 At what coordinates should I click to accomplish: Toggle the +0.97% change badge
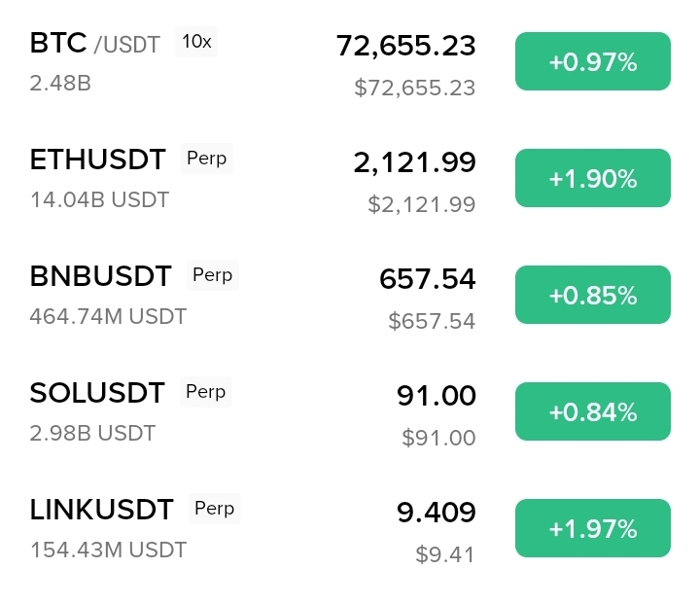(x=593, y=61)
